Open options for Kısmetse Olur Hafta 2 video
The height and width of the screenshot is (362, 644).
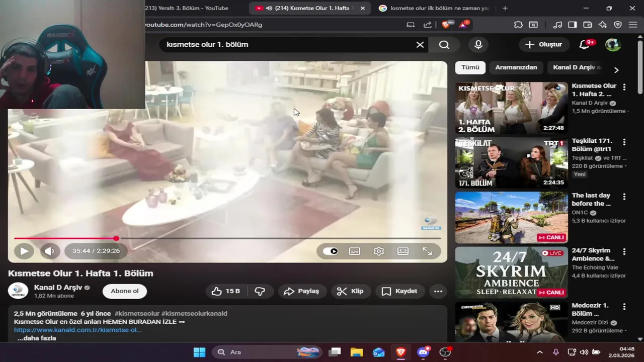click(x=624, y=87)
